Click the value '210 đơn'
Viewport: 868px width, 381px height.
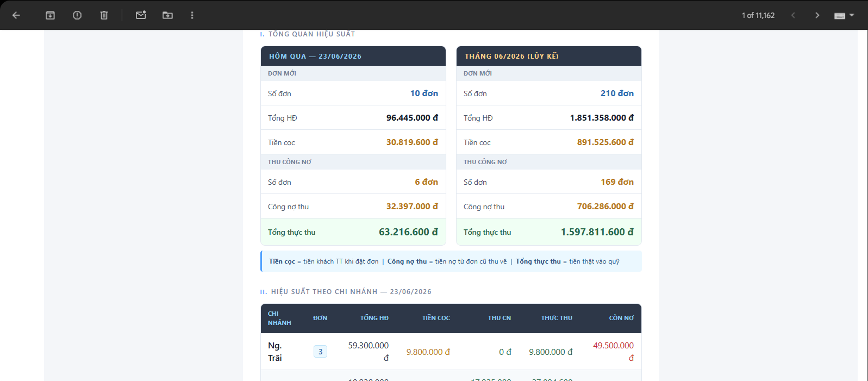point(617,93)
